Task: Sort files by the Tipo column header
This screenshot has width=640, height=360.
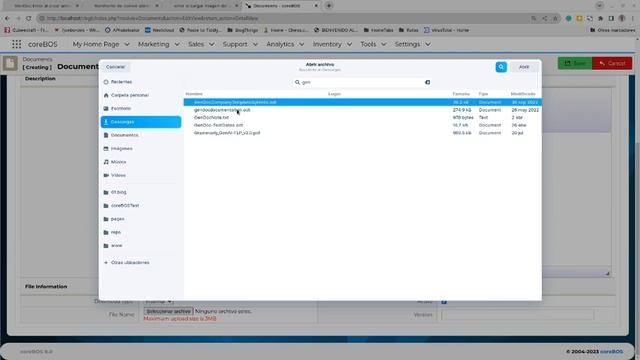Action: [x=483, y=94]
